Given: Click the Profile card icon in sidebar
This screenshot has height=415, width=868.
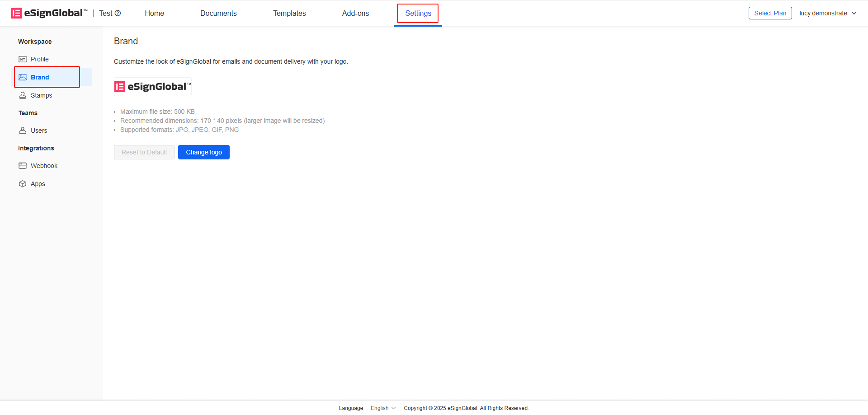Looking at the screenshot, I should (x=23, y=59).
